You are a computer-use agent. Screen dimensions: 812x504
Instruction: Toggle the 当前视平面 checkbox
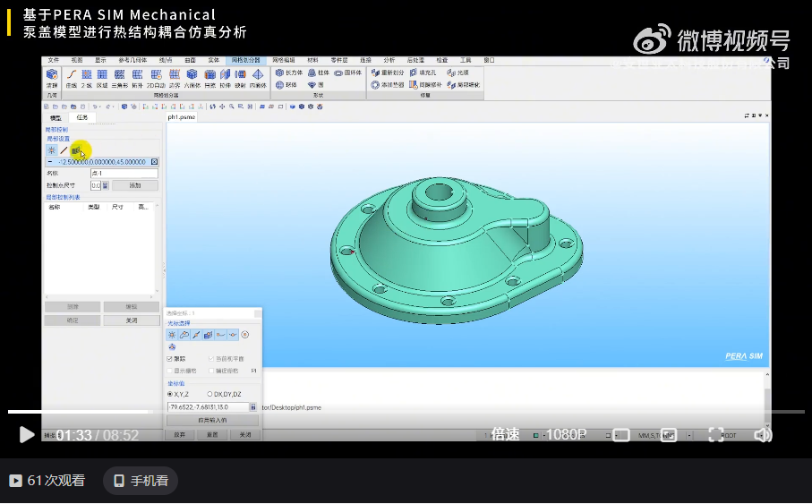(211, 358)
